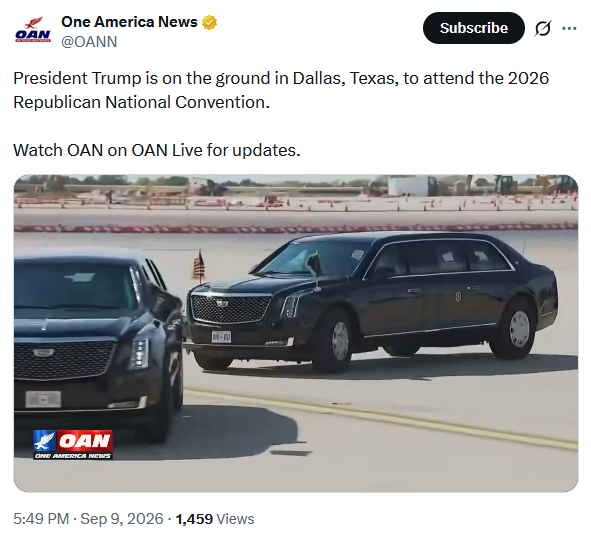
Task: Click the gold verified badge
Action: pos(210,22)
